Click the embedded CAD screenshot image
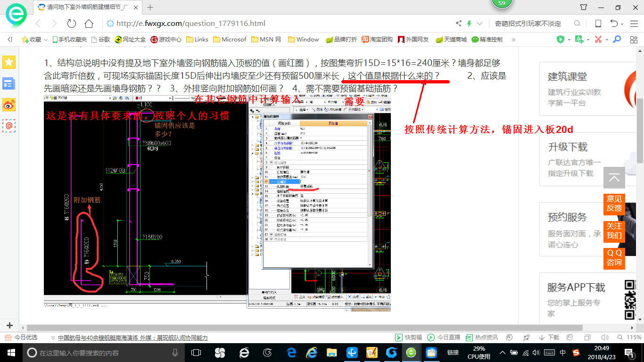The width and height of the screenshot is (644, 362). [217, 202]
